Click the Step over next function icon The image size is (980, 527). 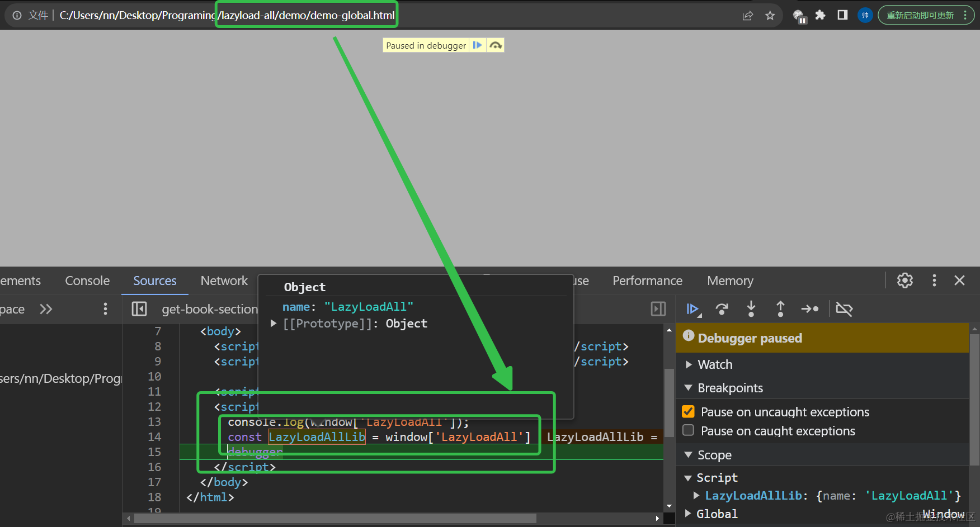[722, 309]
